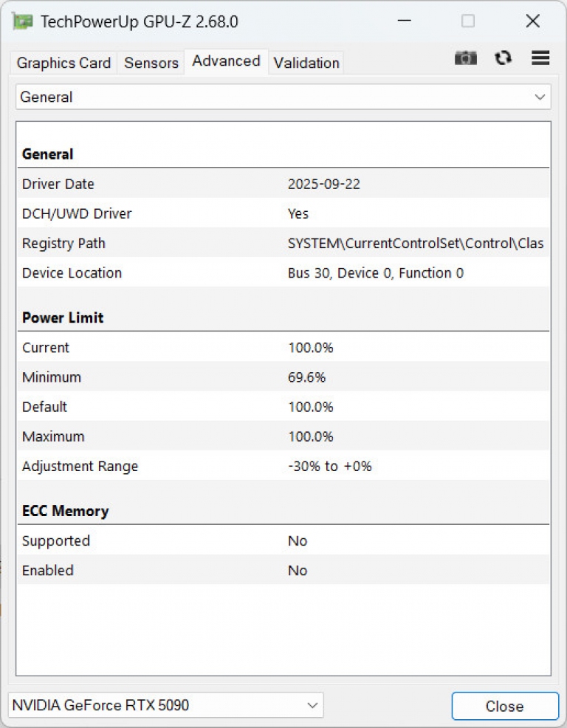
Task: Close the GPU-Z window with X
Action: tap(532, 21)
